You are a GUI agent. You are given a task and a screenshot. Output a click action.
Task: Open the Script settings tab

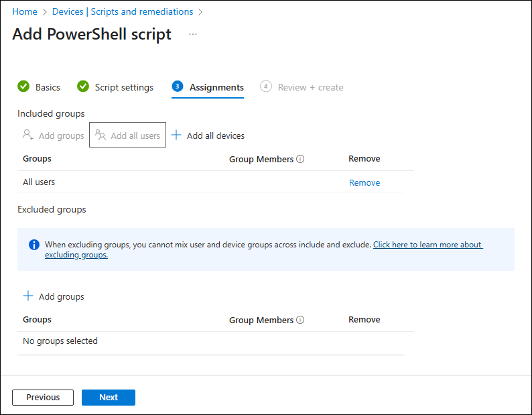click(124, 87)
